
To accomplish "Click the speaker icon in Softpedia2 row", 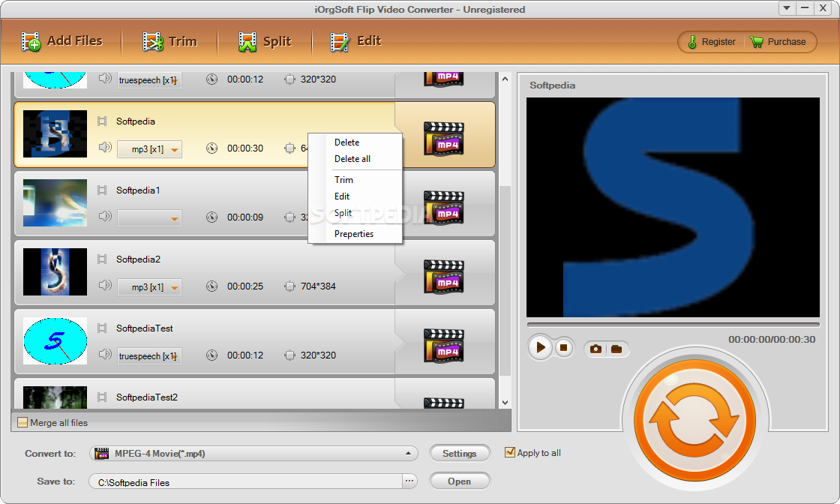I will (x=105, y=286).
